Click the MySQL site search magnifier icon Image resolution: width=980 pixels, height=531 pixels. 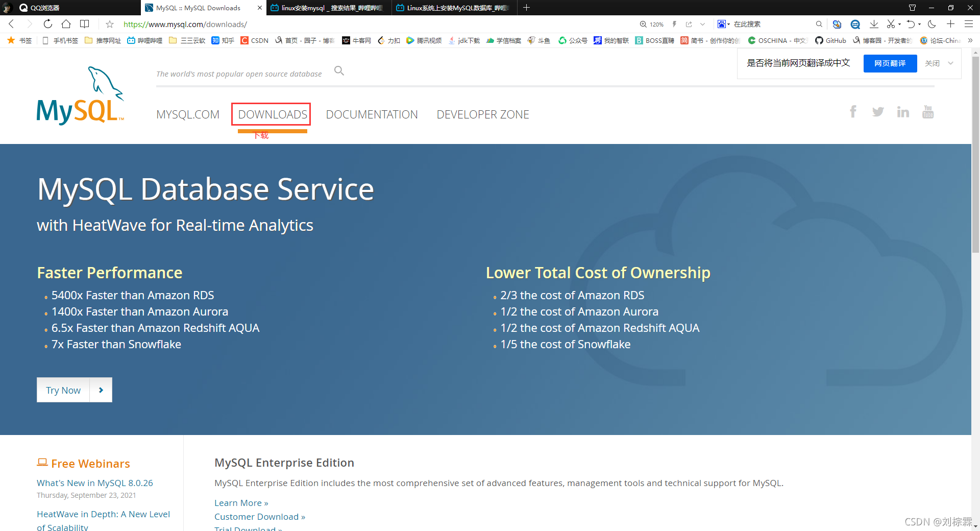[x=339, y=71]
